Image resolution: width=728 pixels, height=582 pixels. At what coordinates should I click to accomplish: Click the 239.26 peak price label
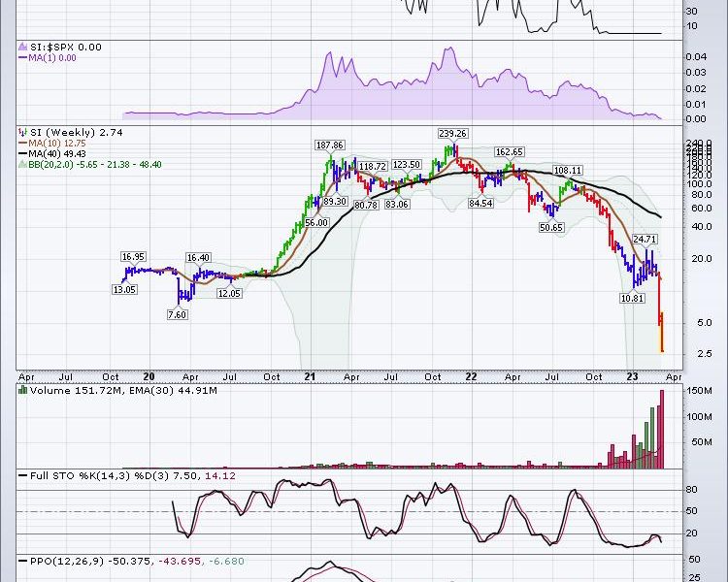(x=452, y=134)
